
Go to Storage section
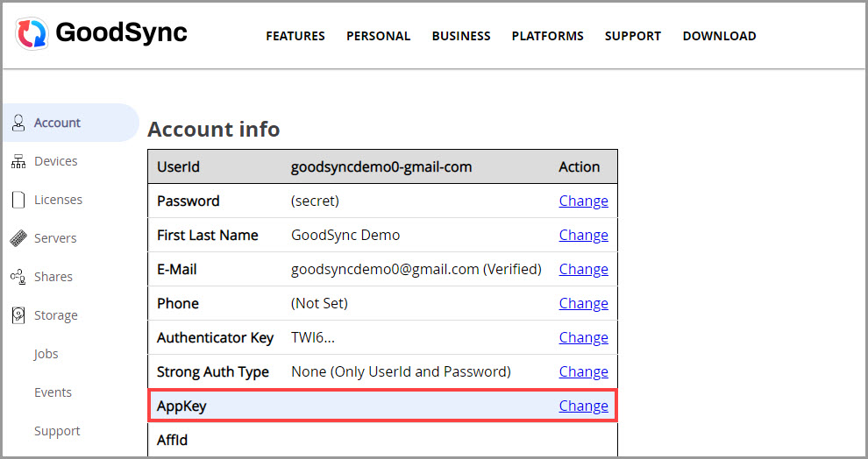[x=56, y=315]
